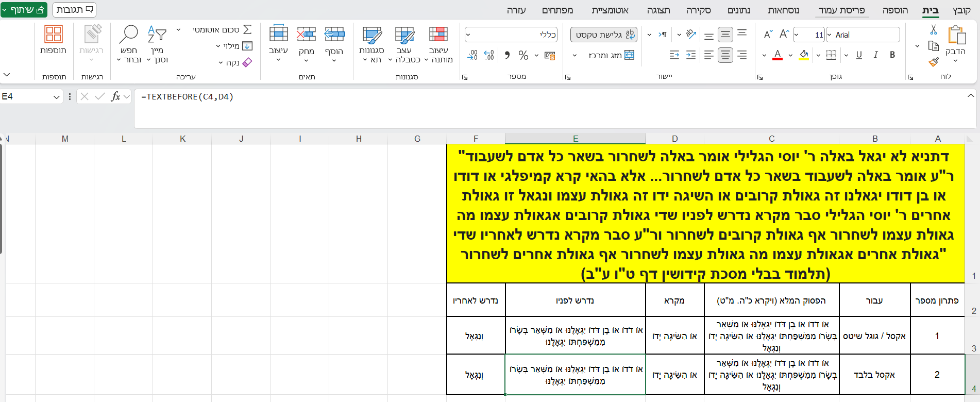Select the Format Painter brush icon
The width and height of the screenshot is (980, 402).
[x=934, y=62]
